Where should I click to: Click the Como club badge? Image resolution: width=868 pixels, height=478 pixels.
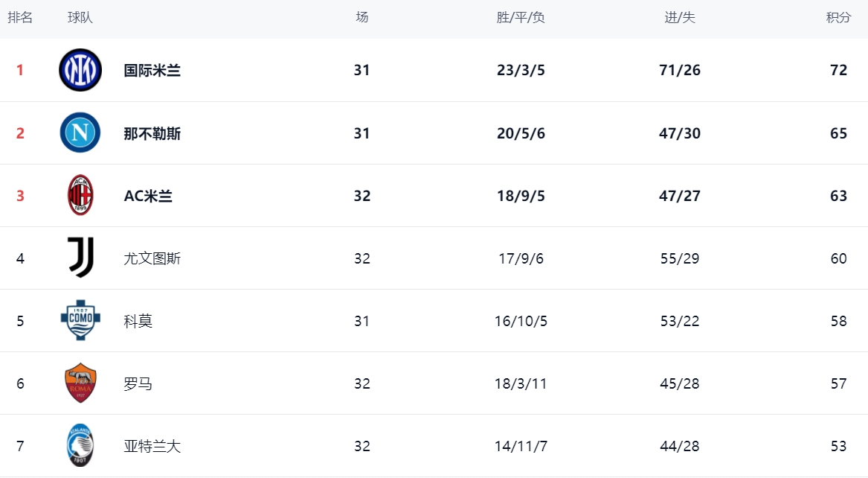(80, 321)
